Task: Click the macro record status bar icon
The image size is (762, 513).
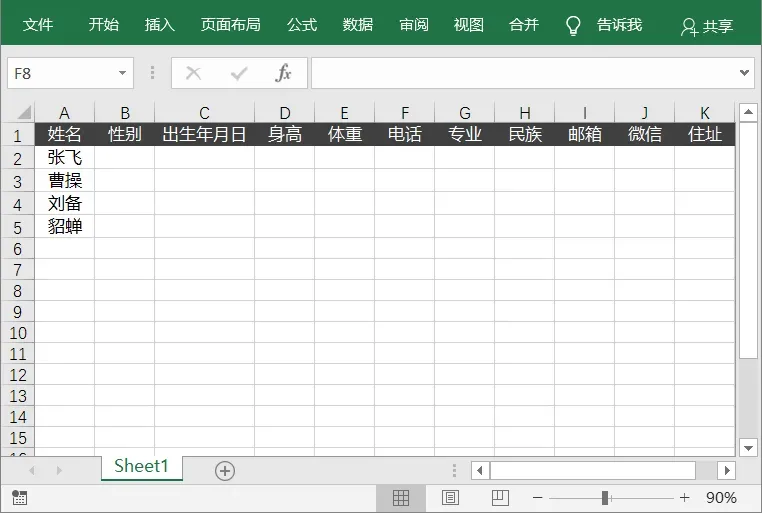Action: tap(19, 497)
